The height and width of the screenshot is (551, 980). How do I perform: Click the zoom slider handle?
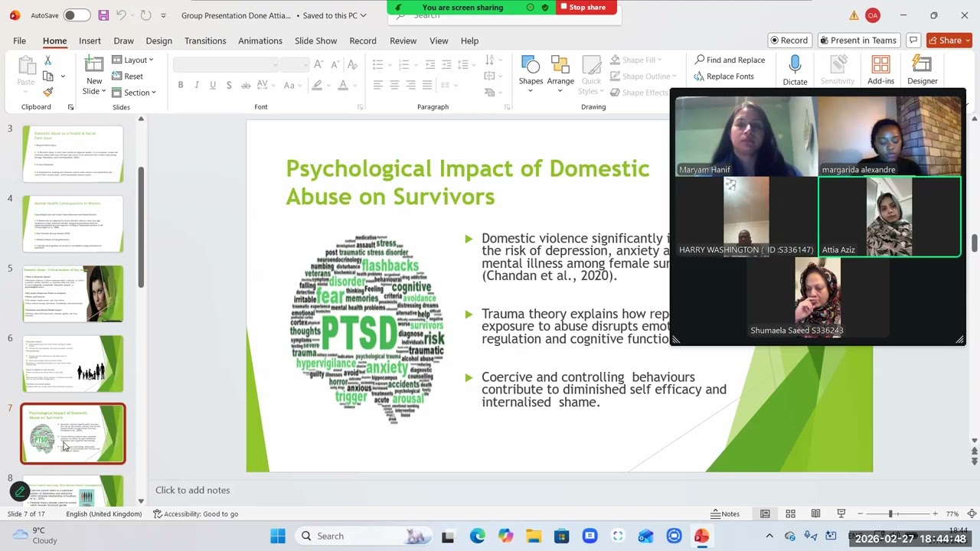click(x=890, y=514)
